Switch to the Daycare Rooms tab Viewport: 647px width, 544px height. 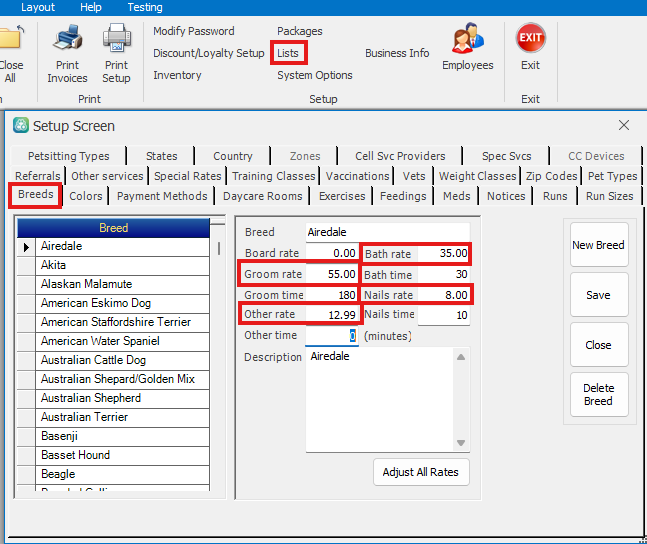pyautogui.click(x=262, y=196)
